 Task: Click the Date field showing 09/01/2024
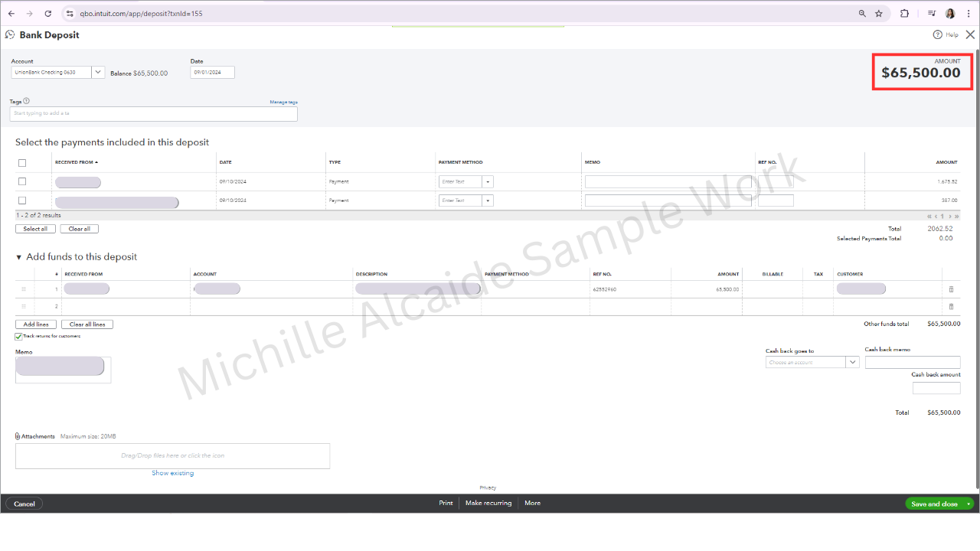point(213,73)
